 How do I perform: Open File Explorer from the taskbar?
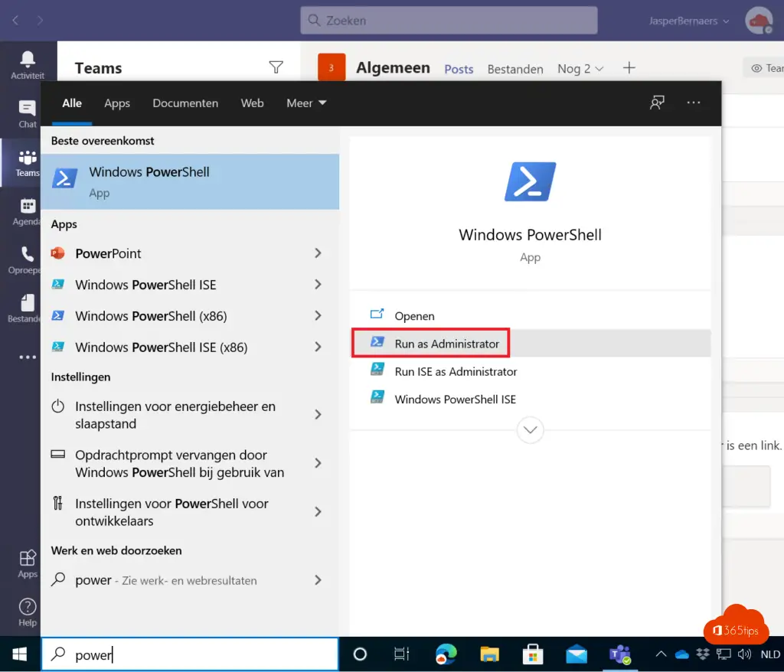click(x=489, y=654)
